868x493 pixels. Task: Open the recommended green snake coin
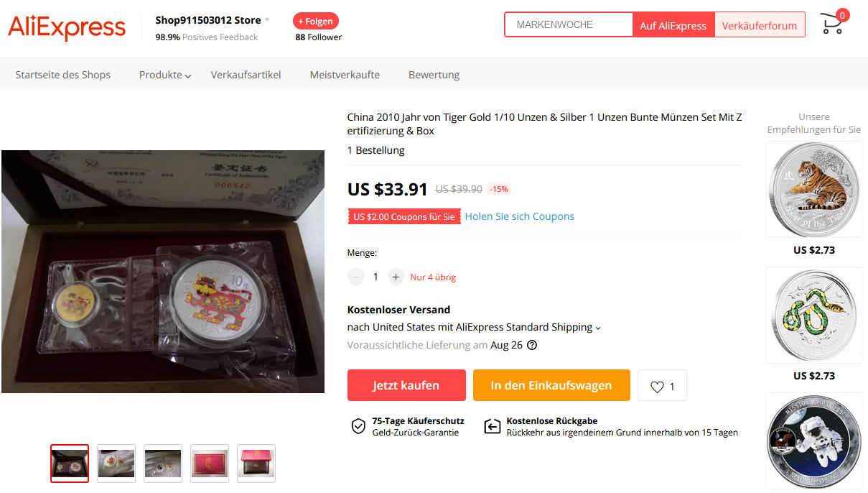814,315
